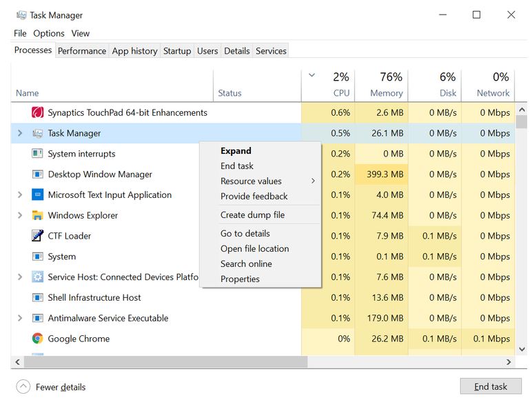Sort by the Memory column header

tap(381, 86)
